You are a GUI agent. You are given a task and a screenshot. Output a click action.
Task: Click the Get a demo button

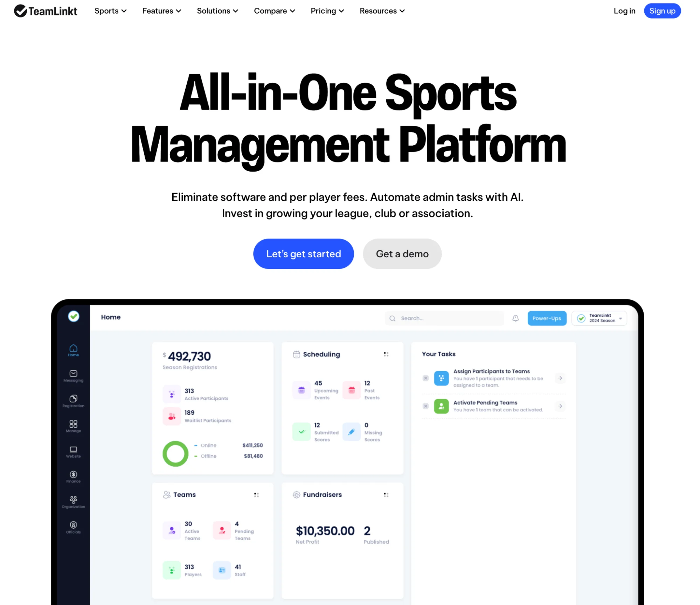pyautogui.click(x=402, y=253)
